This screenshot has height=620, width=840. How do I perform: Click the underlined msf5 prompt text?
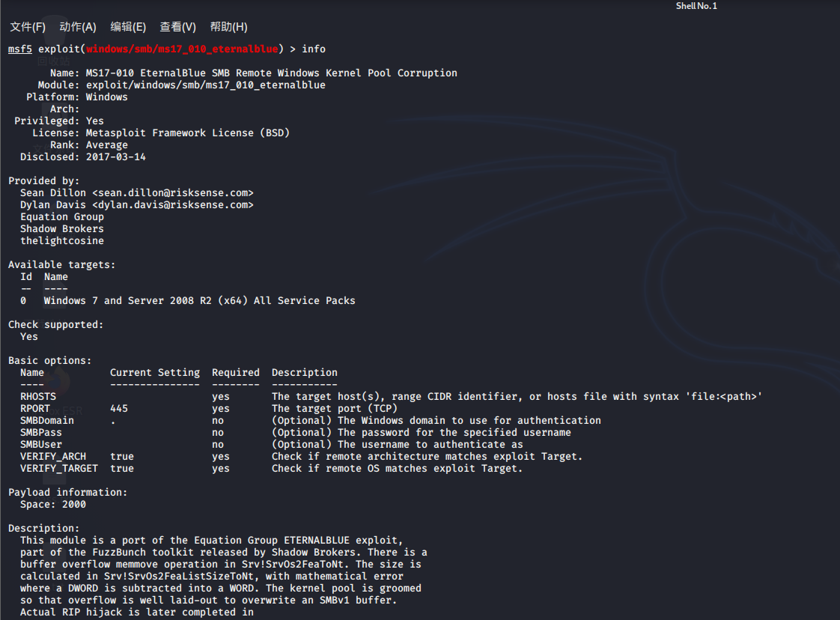[x=19, y=49]
